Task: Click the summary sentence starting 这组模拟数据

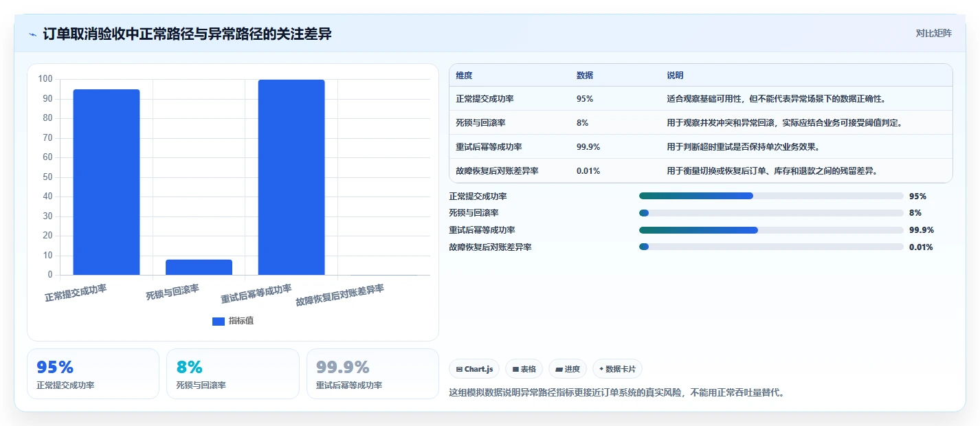Action: coord(616,393)
